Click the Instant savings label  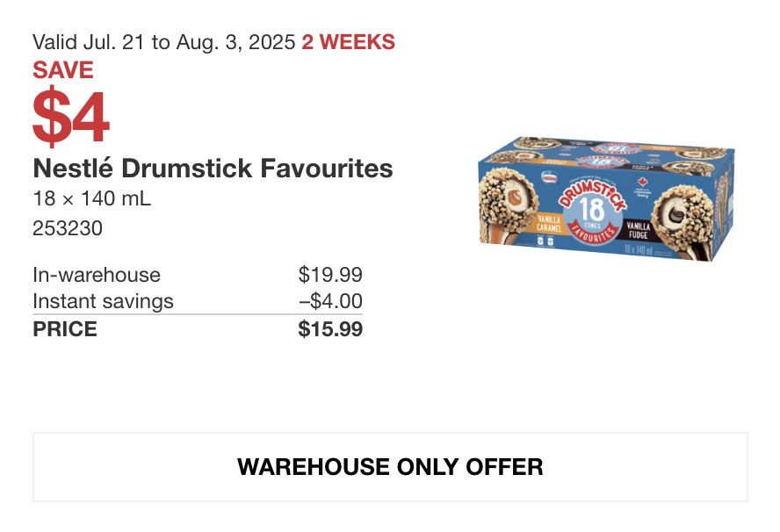click(103, 301)
